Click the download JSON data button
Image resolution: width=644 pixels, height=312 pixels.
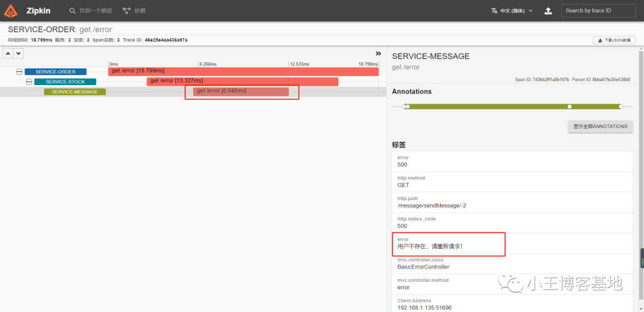614,40
